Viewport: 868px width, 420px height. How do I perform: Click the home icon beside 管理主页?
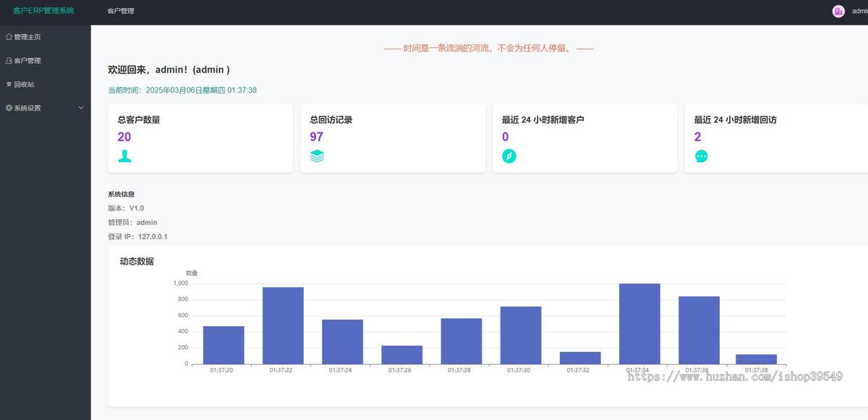(x=9, y=37)
